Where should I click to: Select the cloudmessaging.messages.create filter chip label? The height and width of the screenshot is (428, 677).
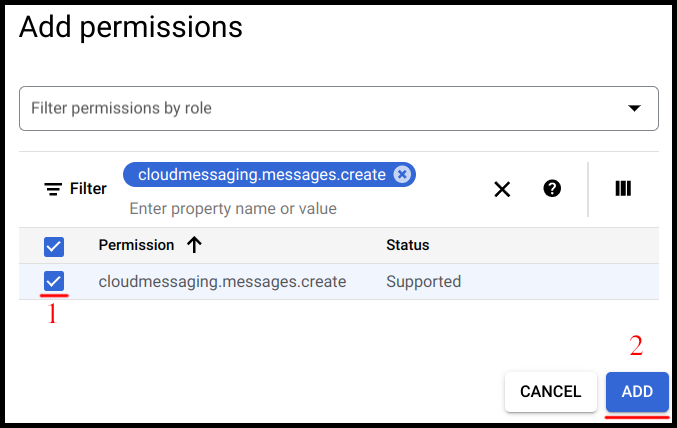pyautogui.click(x=261, y=174)
